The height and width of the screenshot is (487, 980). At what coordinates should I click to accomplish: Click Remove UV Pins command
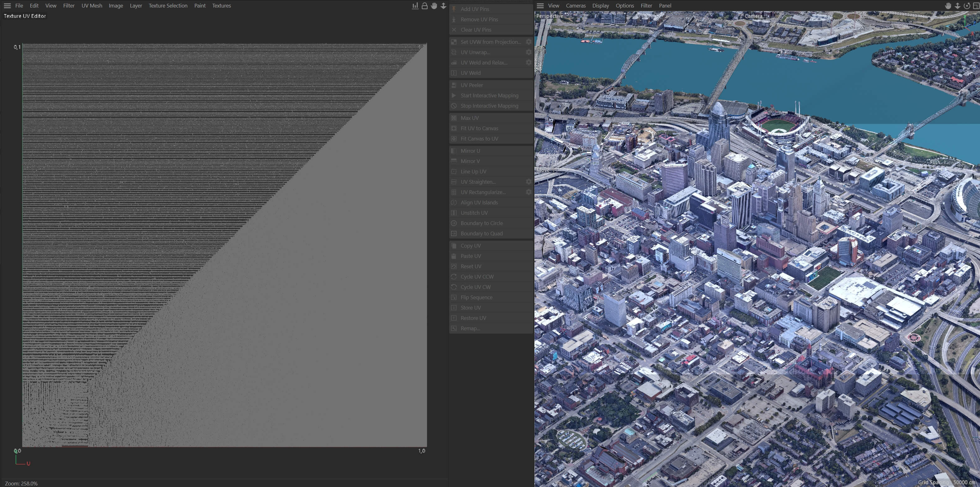(491, 19)
